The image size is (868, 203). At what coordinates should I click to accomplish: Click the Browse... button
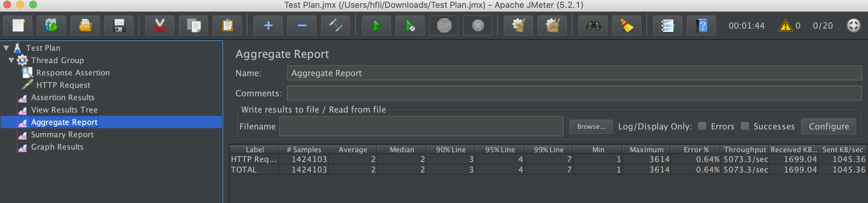click(591, 127)
